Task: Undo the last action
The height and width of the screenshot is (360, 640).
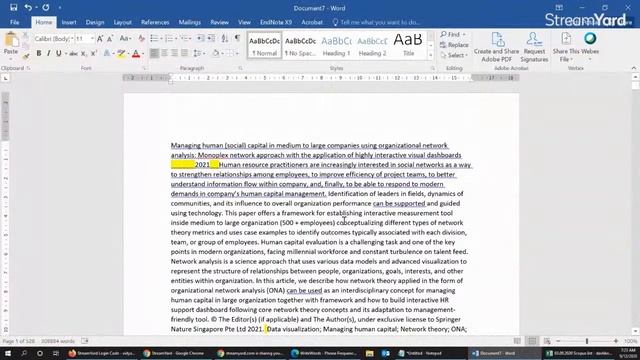Action: (28, 7)
